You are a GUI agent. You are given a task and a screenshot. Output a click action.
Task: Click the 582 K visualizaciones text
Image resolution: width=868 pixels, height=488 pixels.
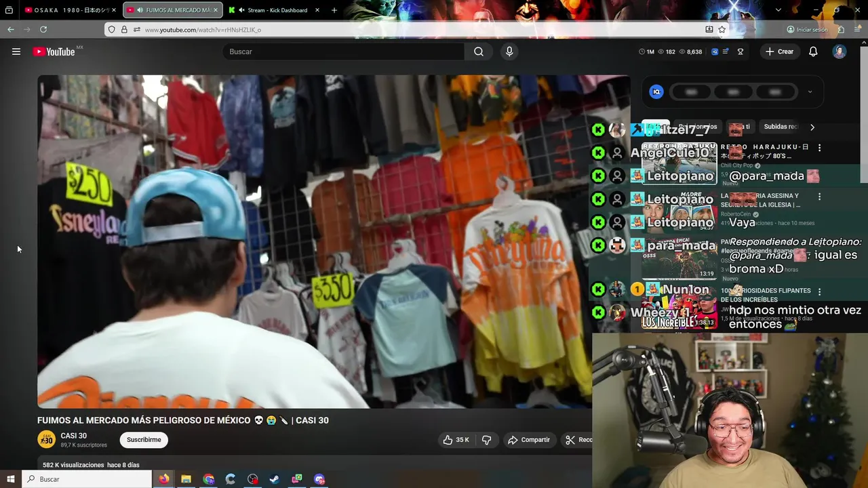(73, 465)
